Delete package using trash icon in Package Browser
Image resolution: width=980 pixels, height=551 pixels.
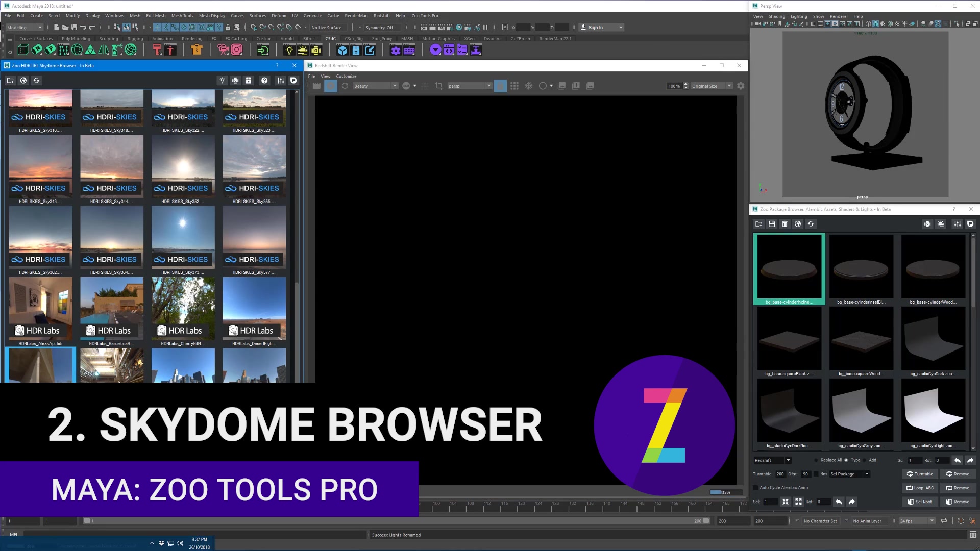click(785, 224)
